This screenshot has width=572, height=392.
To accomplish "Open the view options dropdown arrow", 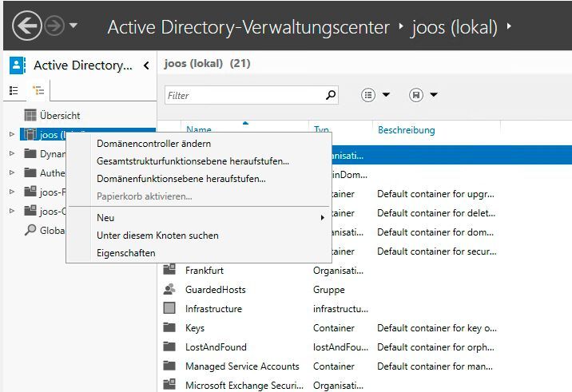I will 386,95.
